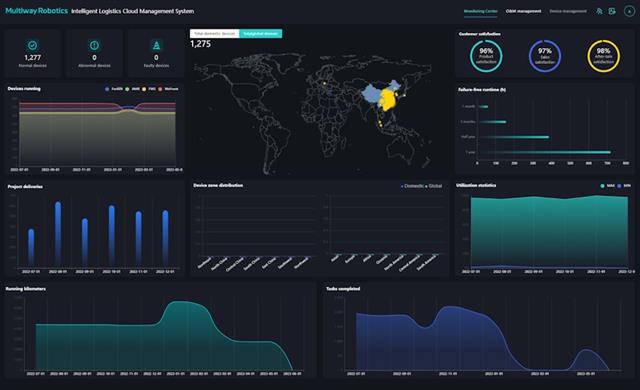Click the 96% product satisfaction ring
Image resolution: width=640 pixels, height=390 pixels.
point(486,56)
